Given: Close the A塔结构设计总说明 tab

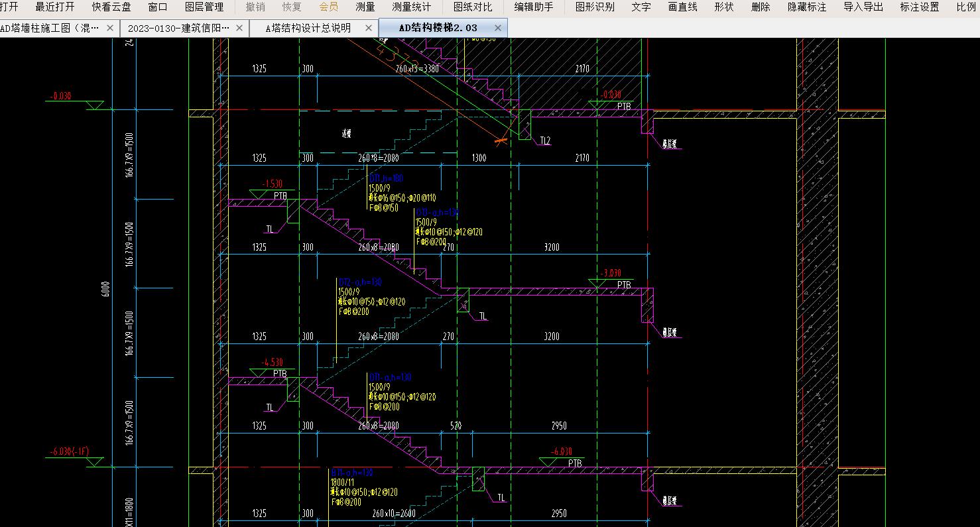Looking at the screenshot, I should click(368, 28).
